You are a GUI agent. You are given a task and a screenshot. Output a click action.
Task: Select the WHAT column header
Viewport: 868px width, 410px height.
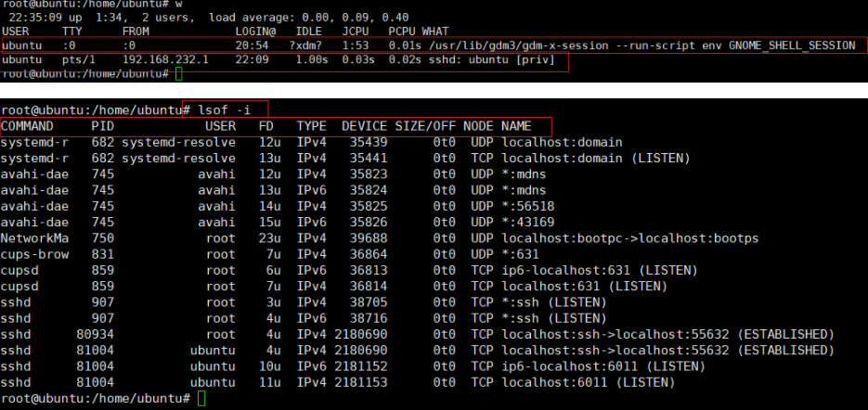pyautogui.click(x=435, y=31)
